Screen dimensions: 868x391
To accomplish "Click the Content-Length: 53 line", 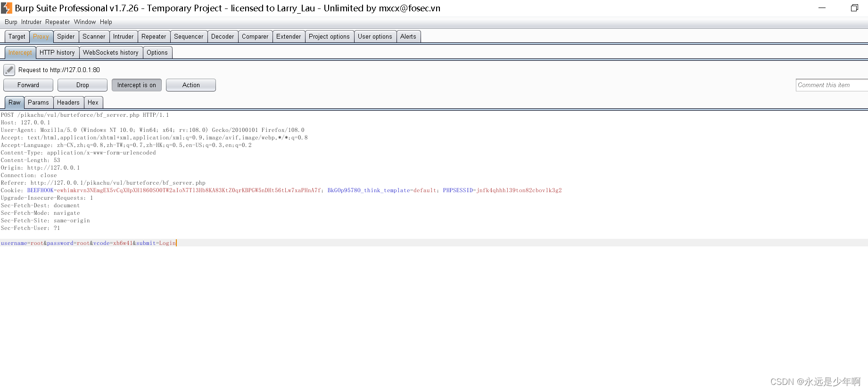I will coord(31,160).
